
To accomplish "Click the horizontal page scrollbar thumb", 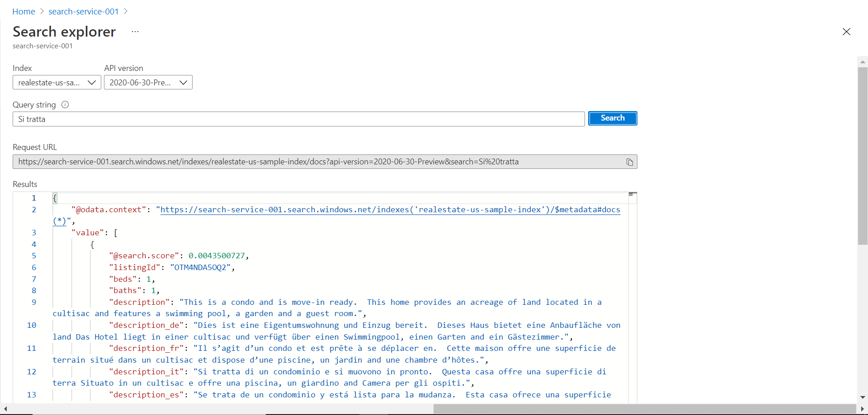I will (x=645, y=409).
